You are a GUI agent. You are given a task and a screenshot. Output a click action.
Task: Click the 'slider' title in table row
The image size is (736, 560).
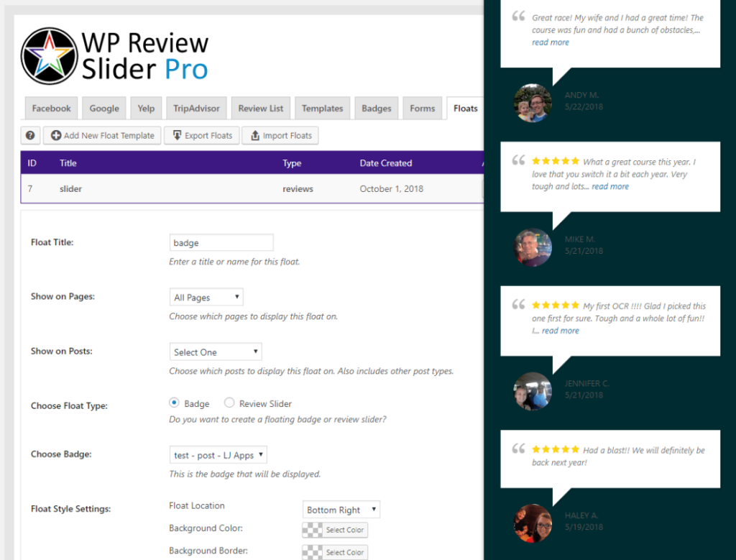point(70,188)
